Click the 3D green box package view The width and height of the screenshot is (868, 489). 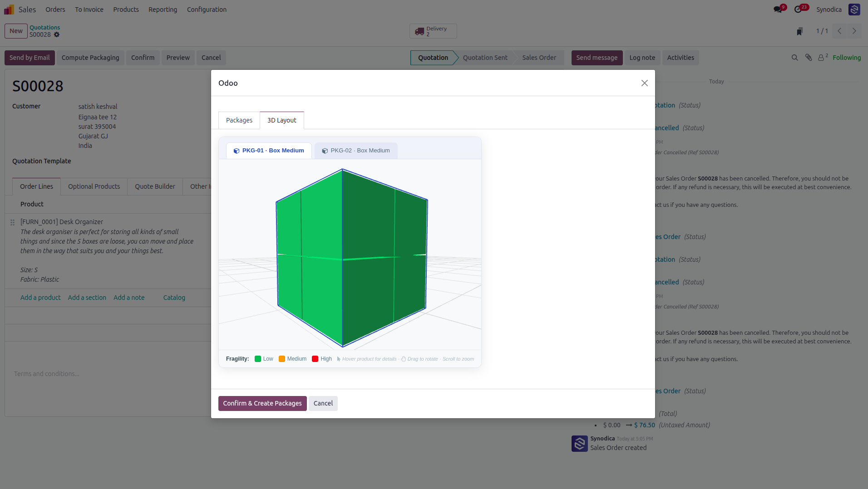(x=351, y=257)
